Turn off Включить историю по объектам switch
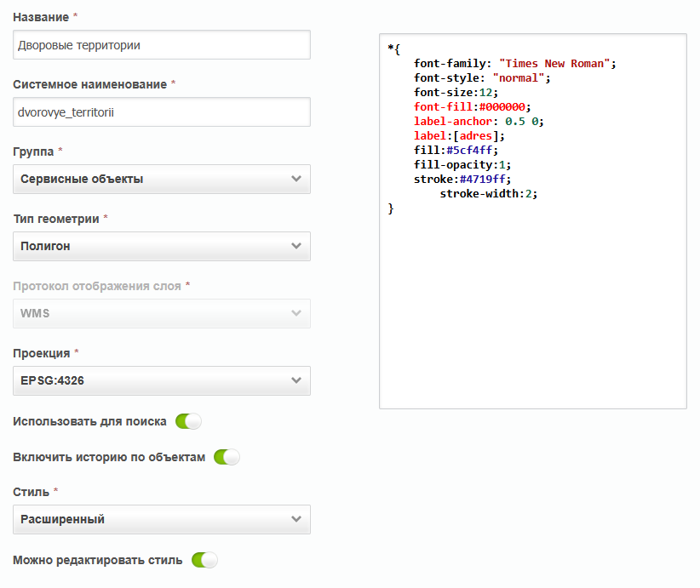The width and height of the screenshot is (700, 588). tap(227, 458)
